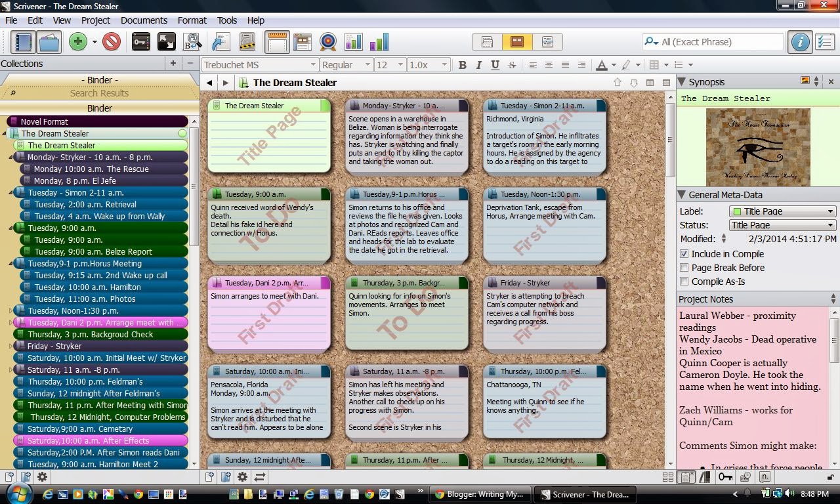Enable Page Break Before checkbox

pyautogui.click(x=684, y=268)
